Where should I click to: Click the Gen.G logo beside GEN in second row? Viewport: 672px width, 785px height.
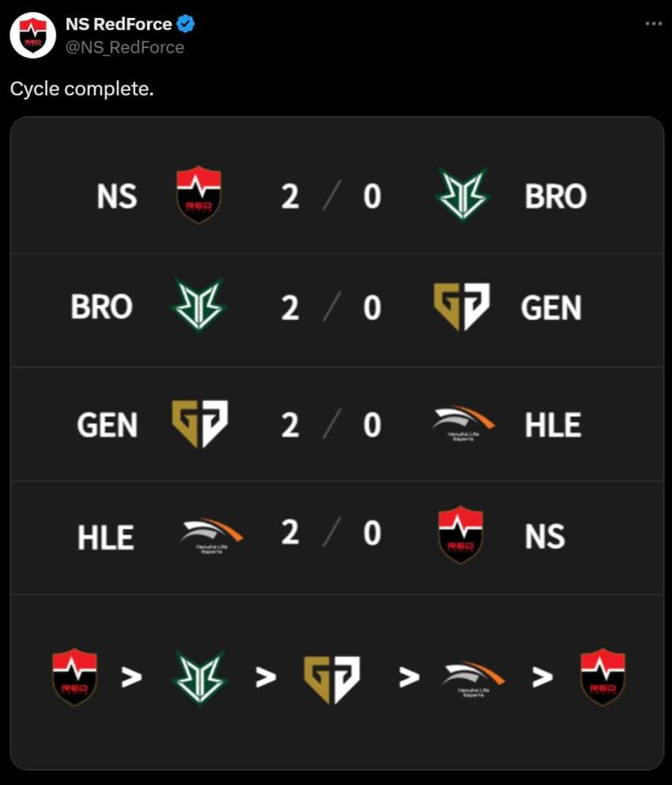point(462,306)
